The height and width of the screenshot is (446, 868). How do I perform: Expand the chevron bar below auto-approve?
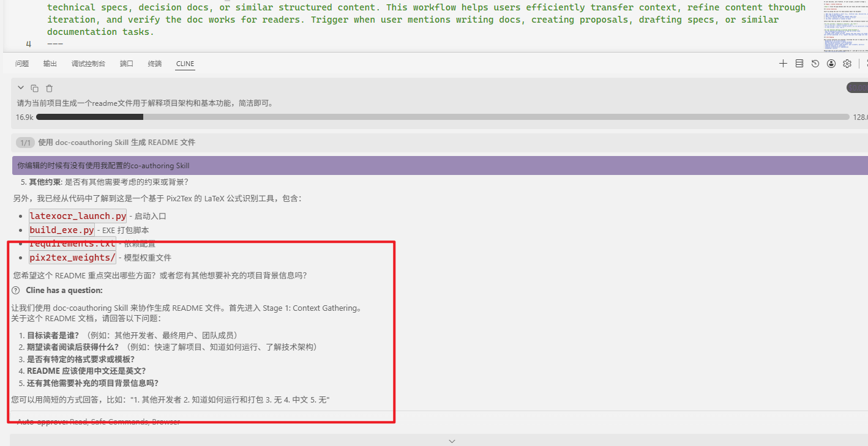(x=452, y=440)
